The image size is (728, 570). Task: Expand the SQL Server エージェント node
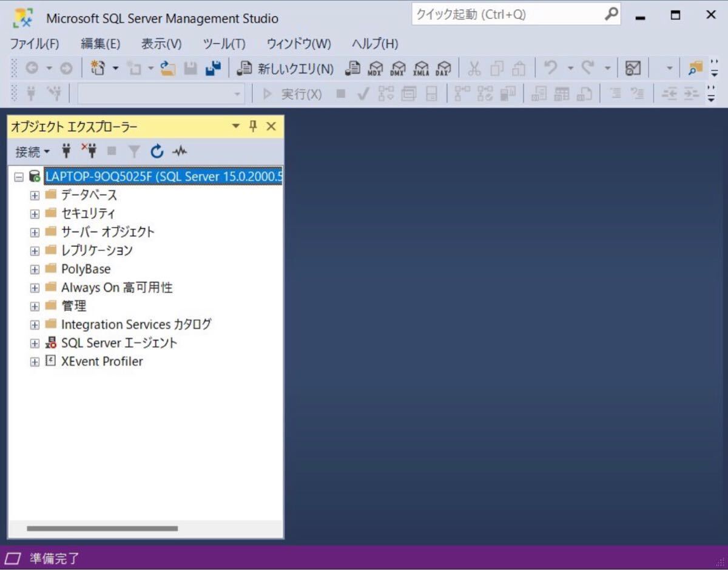(35, 343)
